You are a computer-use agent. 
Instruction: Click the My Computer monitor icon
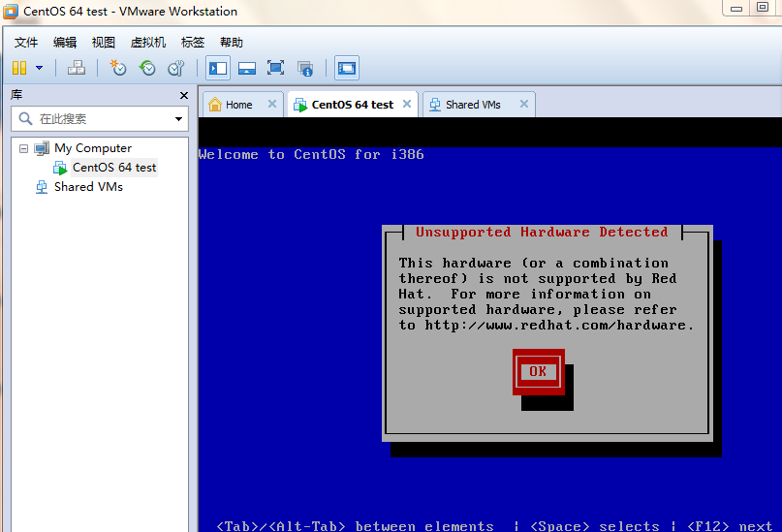[42, 148]
